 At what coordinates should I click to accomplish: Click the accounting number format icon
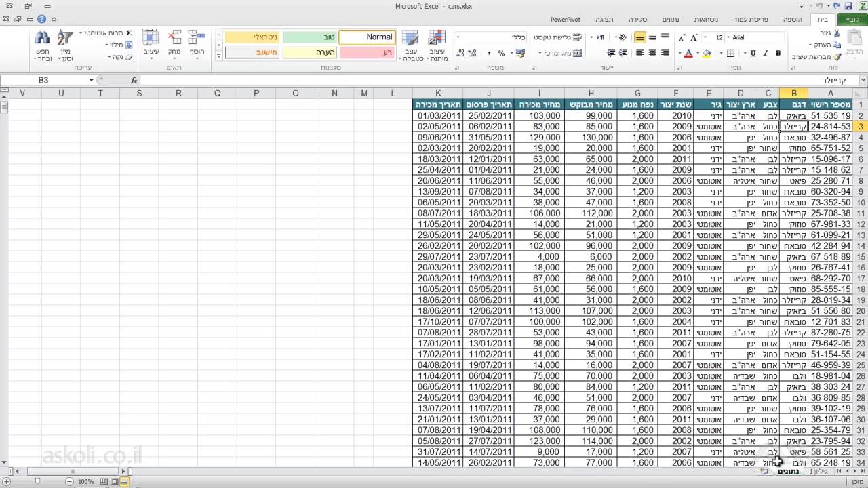(519, 53)
